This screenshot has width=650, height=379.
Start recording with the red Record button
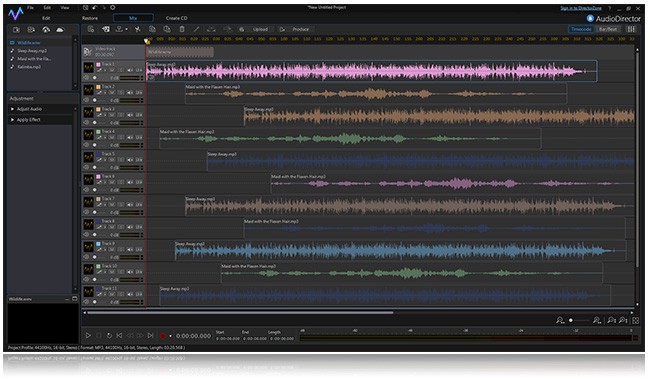pyautogui.click(x=163, y=336)
